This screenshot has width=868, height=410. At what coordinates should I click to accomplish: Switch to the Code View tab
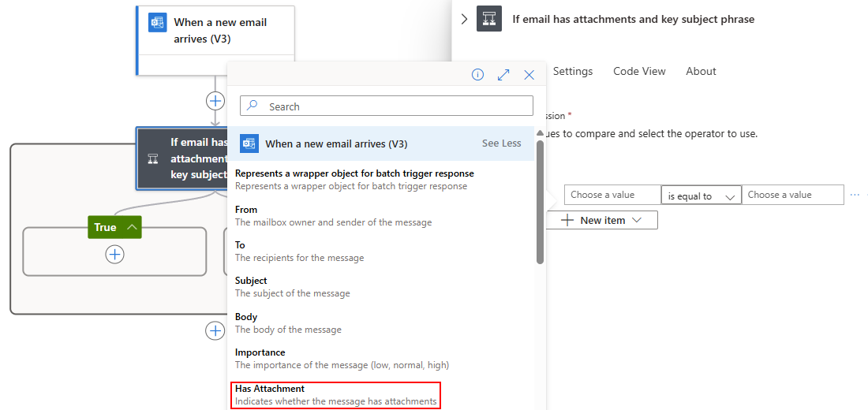tap(639, 71)
